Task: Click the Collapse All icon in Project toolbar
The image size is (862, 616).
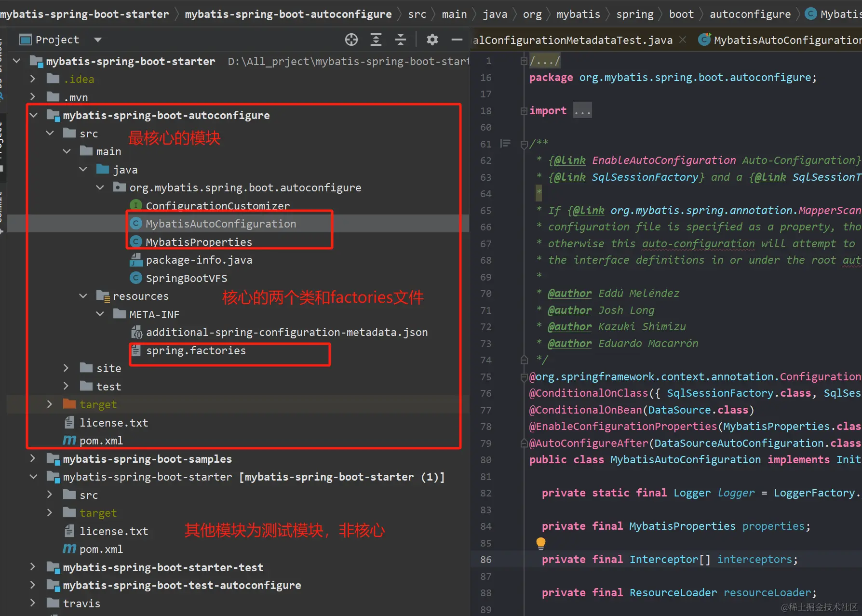Action: click(x=401, y=40)
